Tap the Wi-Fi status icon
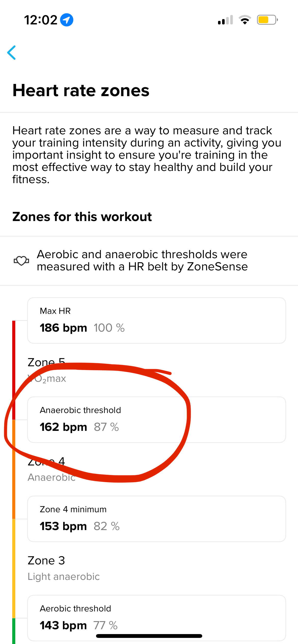The width and height of the screenshot is (298, 644). click(245, 20)
